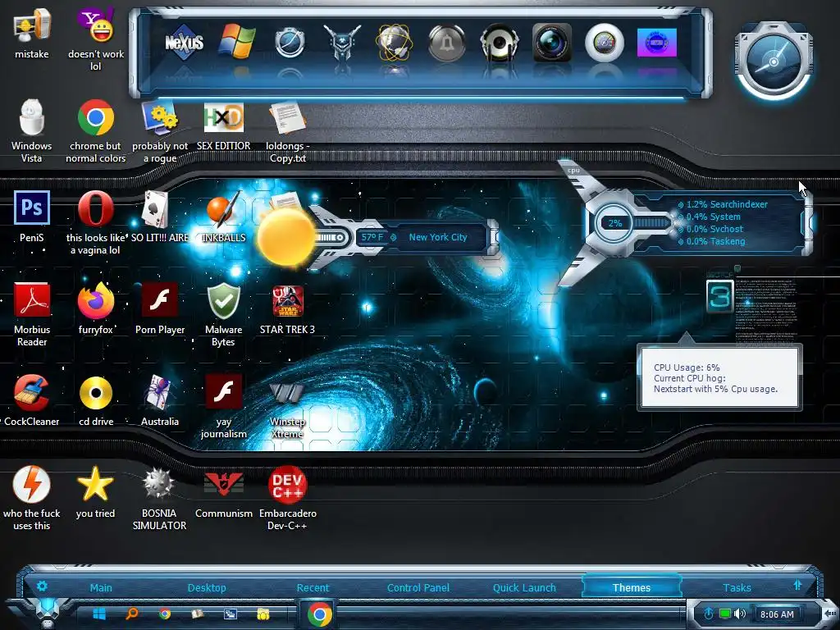
Task: Open the globe with orbits icon in dock
Action: pos(395,43)
